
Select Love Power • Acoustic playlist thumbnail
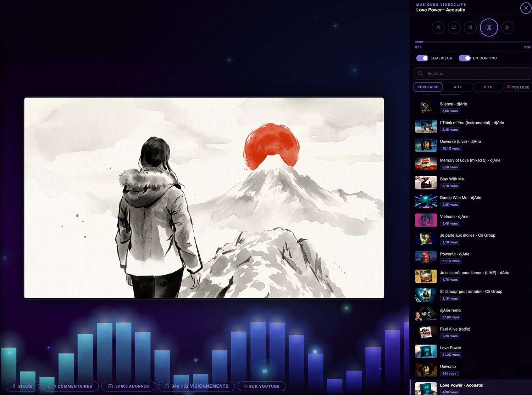pos(426,389)
